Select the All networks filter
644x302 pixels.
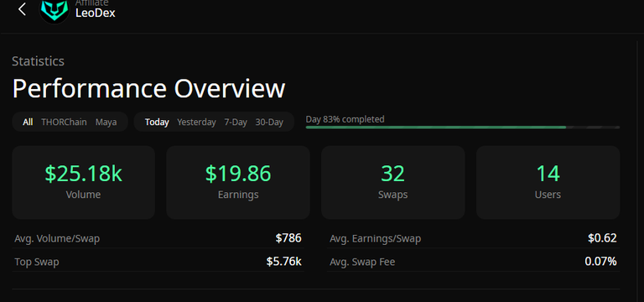point(28,122)
